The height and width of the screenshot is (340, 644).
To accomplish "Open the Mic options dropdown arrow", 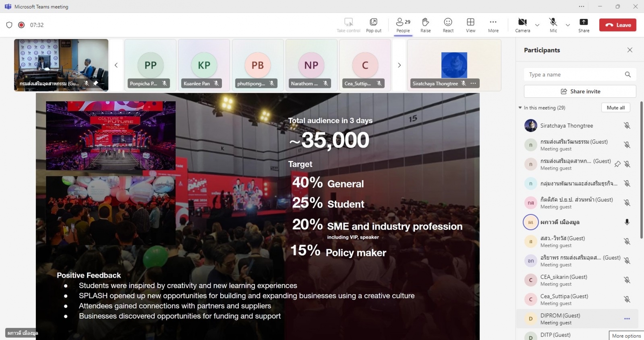I will pyautogui.click(x=568, y=25).
